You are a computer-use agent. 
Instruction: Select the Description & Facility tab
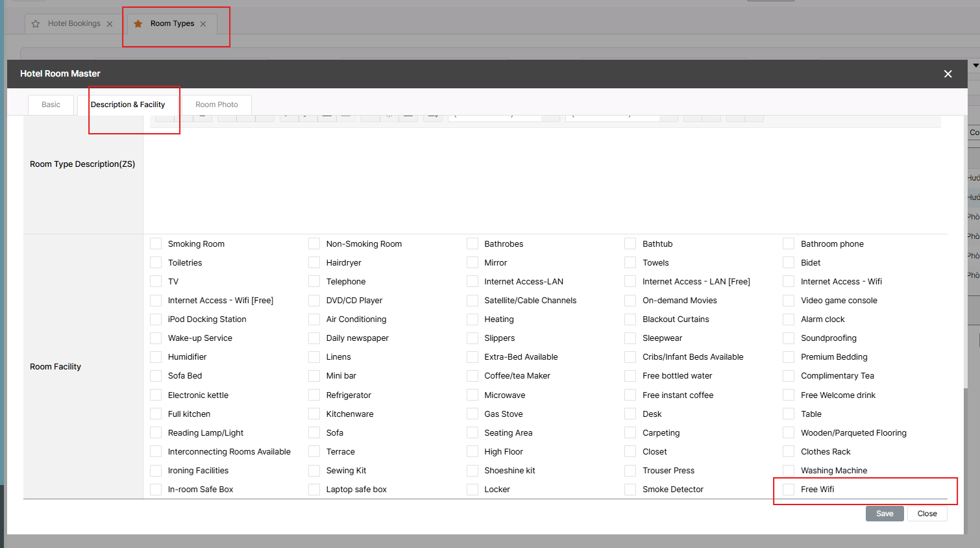128,105
